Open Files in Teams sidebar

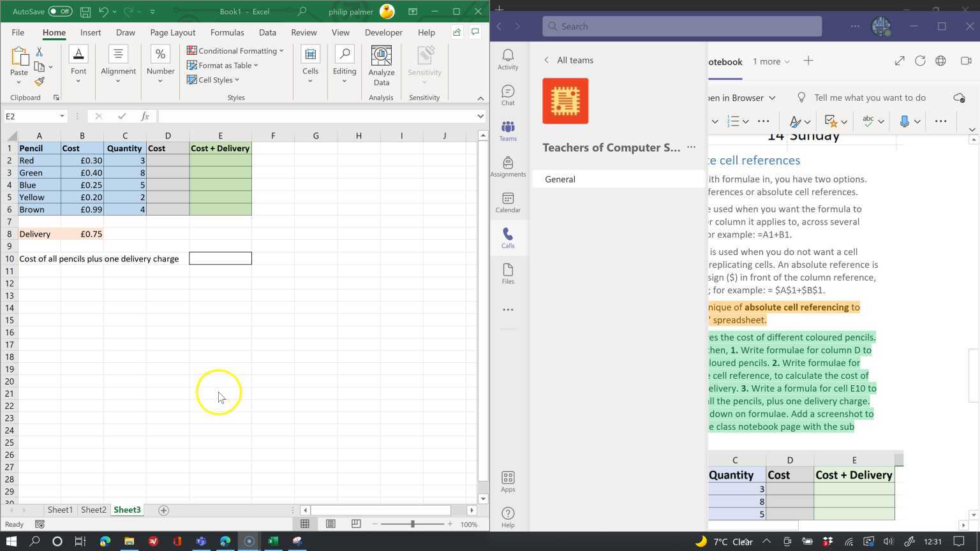[x=508, y=274]
